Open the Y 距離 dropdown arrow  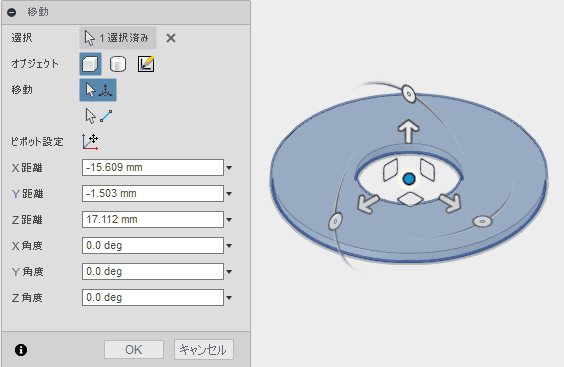coord(229,194)
